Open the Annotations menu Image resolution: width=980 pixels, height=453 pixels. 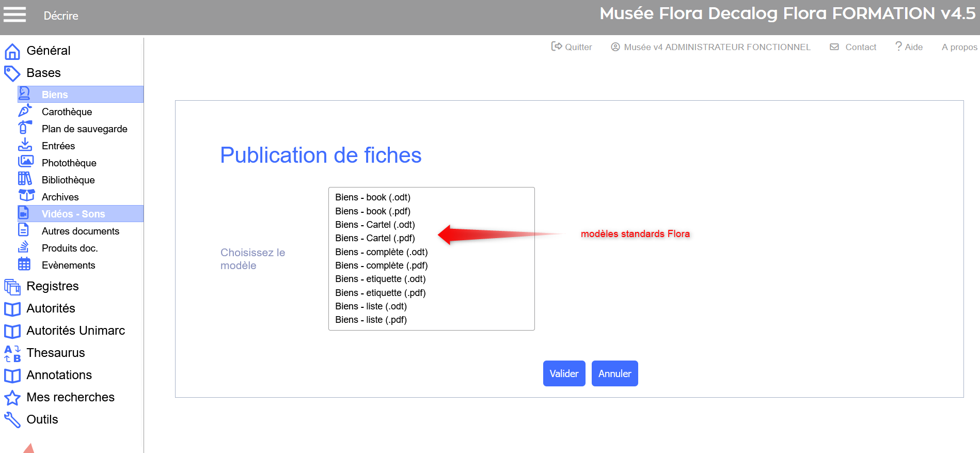(x=59, y=375)
